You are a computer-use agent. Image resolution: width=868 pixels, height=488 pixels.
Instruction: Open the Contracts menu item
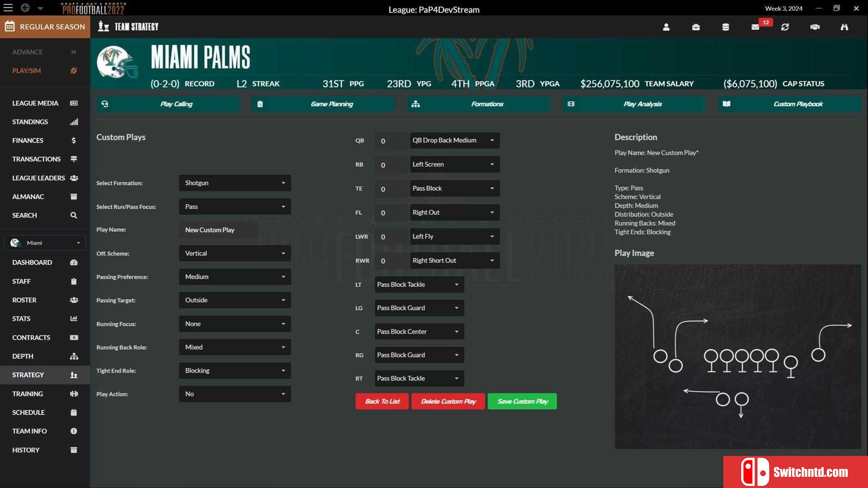45,338
